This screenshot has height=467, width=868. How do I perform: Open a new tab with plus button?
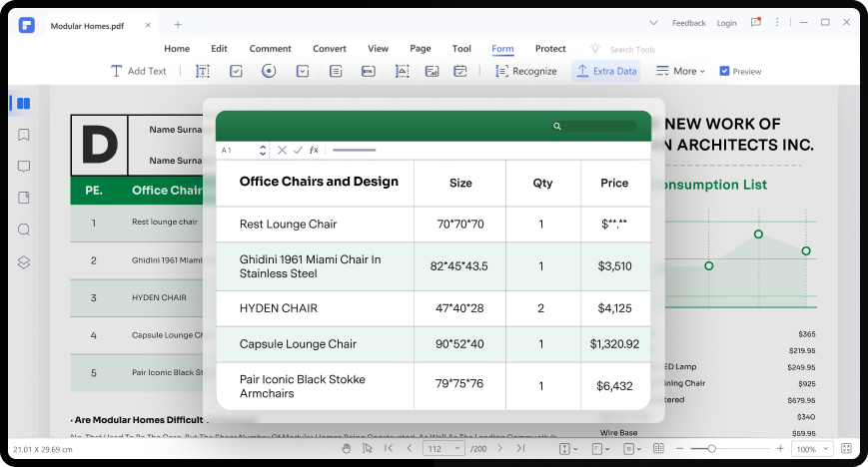point(178,25)
